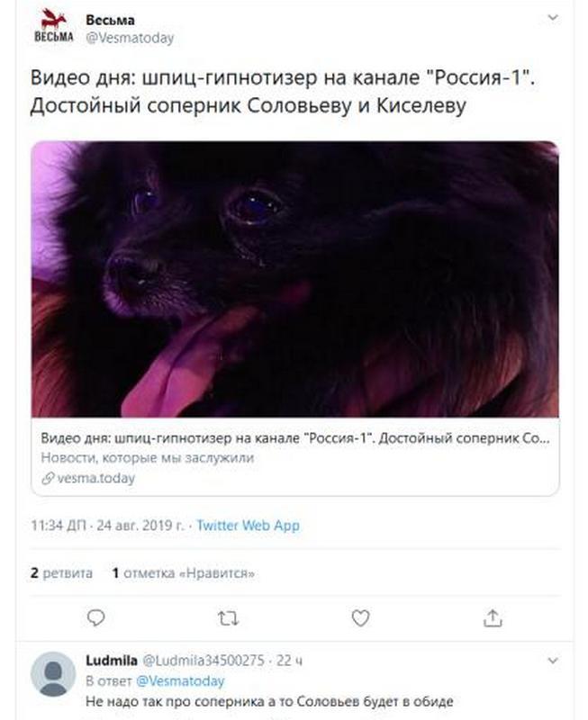Image resolution: width=588 pixels, height=720 pixels.
Task: Open the share upload icon
Action: (493, 618)
